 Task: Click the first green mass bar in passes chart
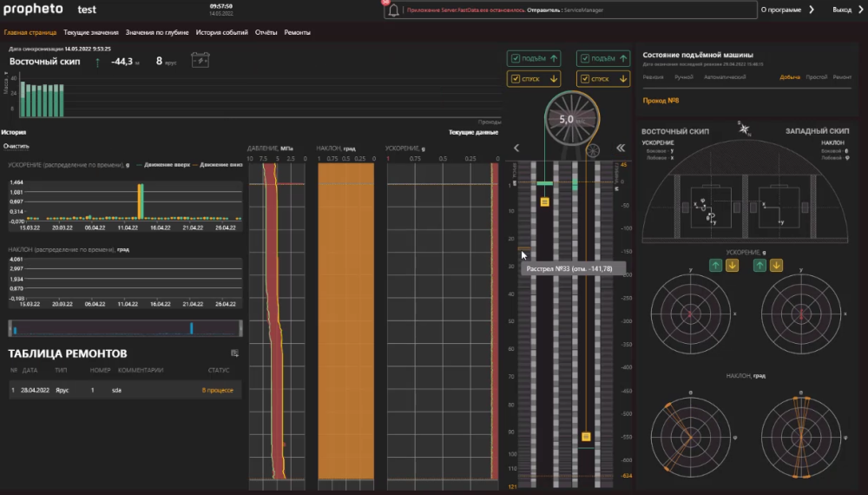tap(23, 100)
